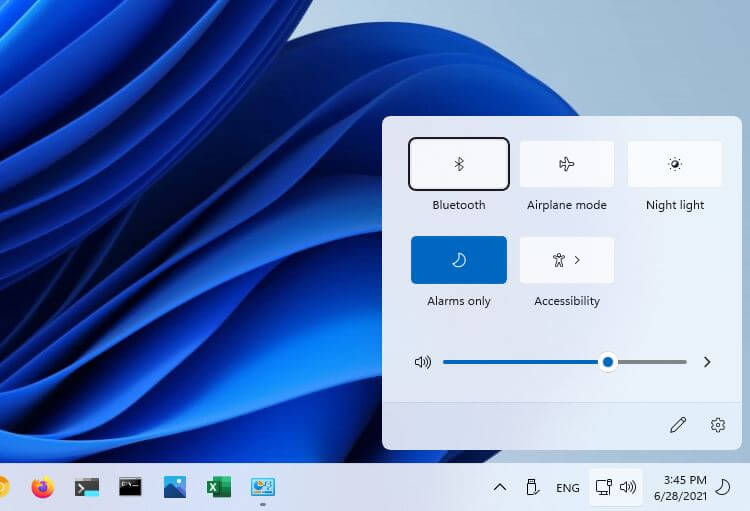Click the Accessibility label text

point(567,301)
